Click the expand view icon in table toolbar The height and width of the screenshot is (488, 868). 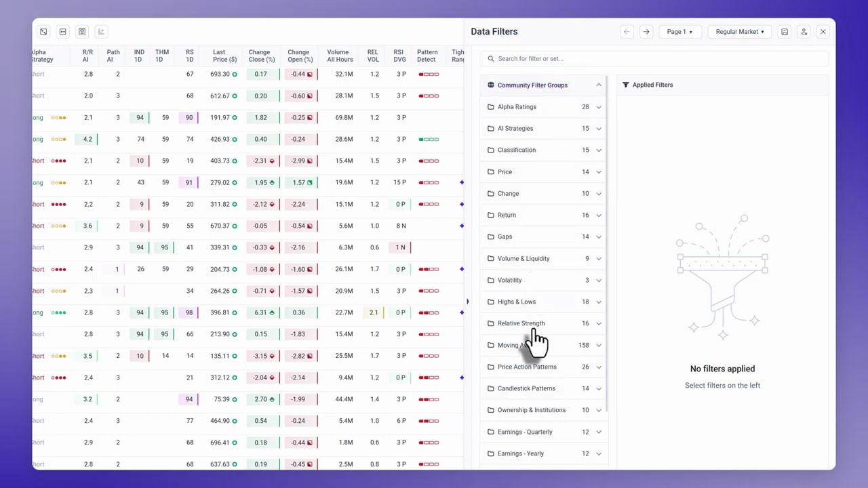pos(43,32)
